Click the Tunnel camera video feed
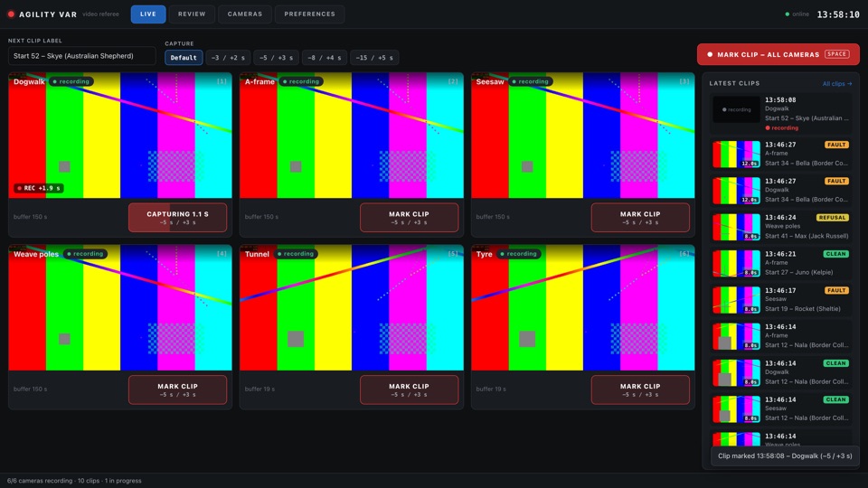Viewport: 868px width, 488px height. [352, 307]
